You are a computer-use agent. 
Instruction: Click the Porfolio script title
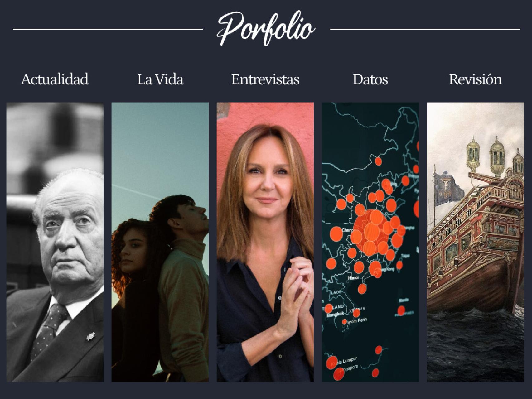[x=266, y=29]
